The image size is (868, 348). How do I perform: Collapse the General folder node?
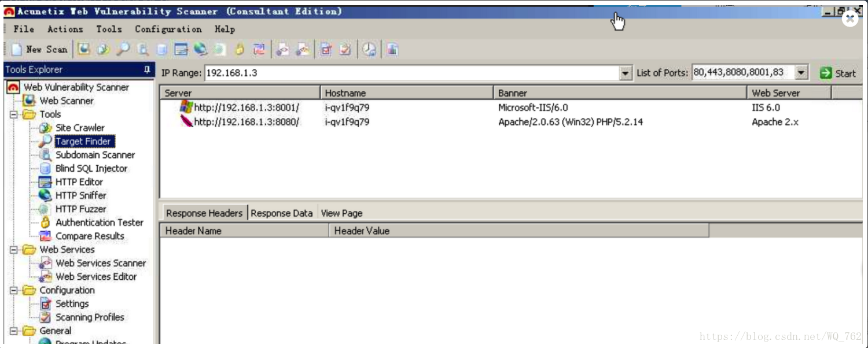(x=14, y=331)
